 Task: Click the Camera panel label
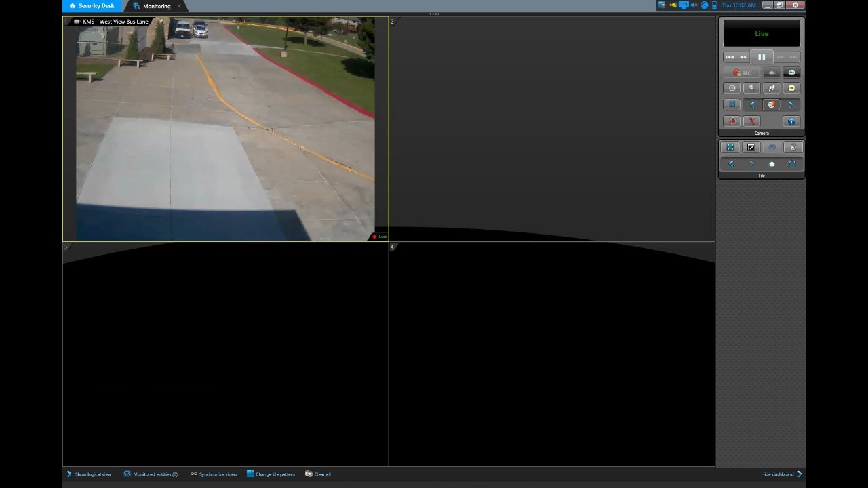[x=762, y=134]
